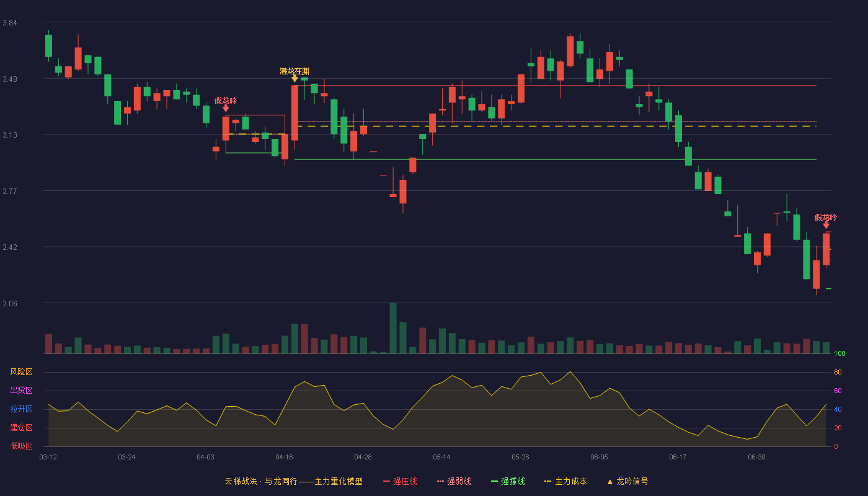
Task: Select the 3.13 price axis label
Action: pos(10,135)
